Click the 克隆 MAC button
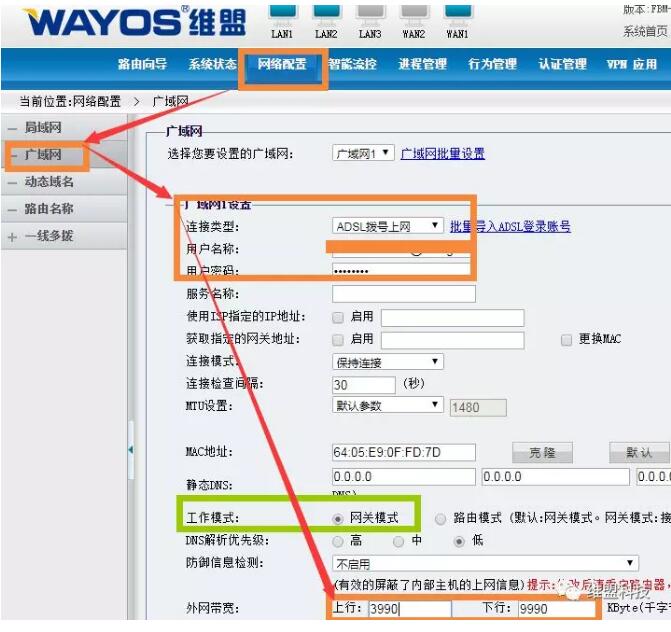This screenshot has height=632, width=671. (x=542, y=452)
